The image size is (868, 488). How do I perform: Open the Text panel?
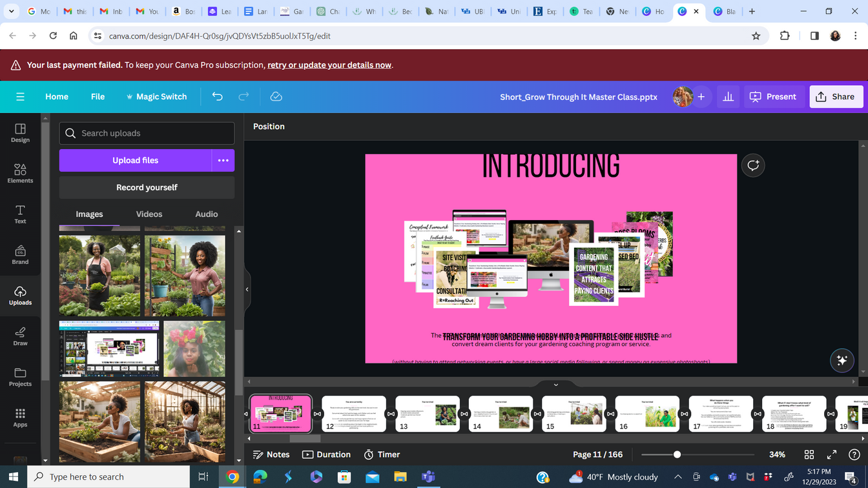pyautogui.click(x=20, y=214)
